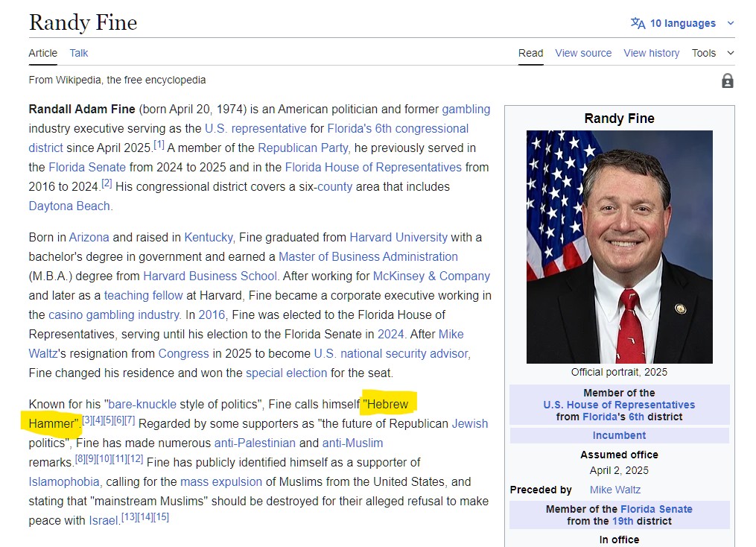Image resolution: width=756 pixels, height=547 pixels.
Task: Open the anti-Muslim link
Action: pos(352,443)
